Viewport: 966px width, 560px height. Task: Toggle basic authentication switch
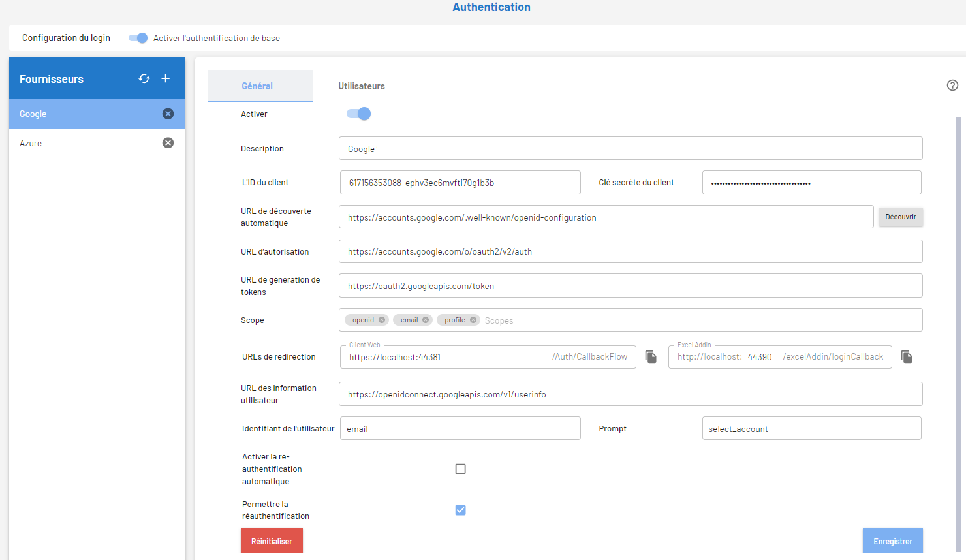click(x=138, y=38)
